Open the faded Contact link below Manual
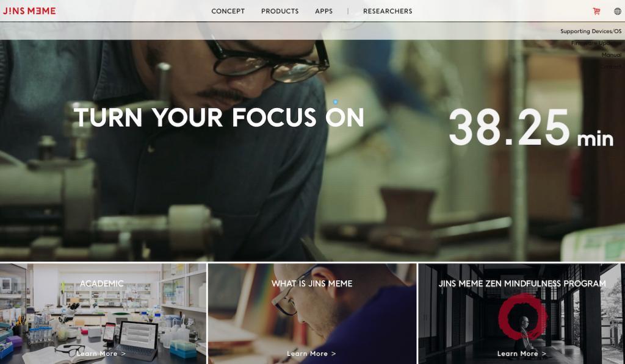 pos(611,66)
